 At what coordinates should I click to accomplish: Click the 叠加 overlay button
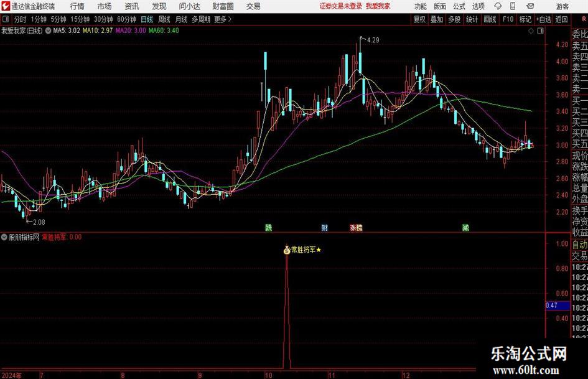pyautogui.click(x=437, y=19)
